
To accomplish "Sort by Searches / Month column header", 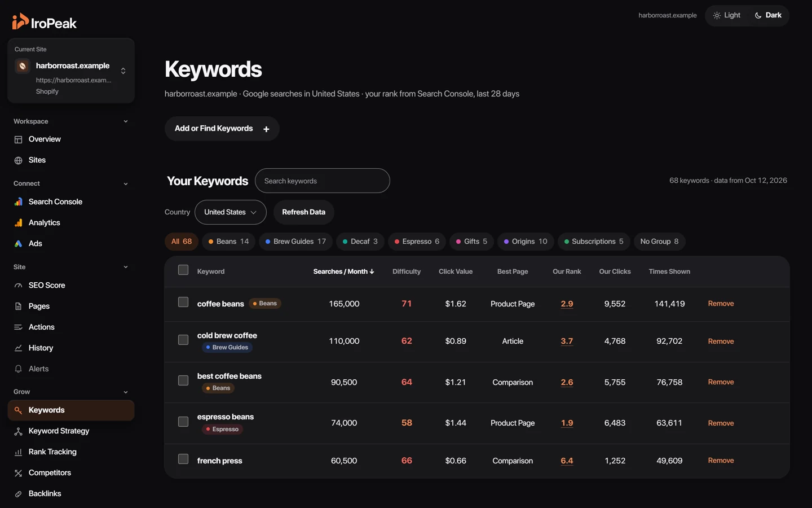I will 343,271.
